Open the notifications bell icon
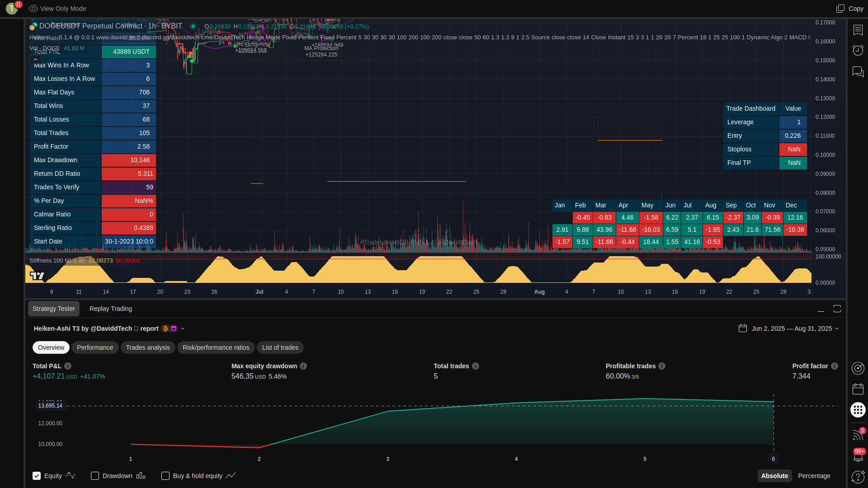Image resolution: width=868 pixels, height=488 pixels. tap(858, 456)
